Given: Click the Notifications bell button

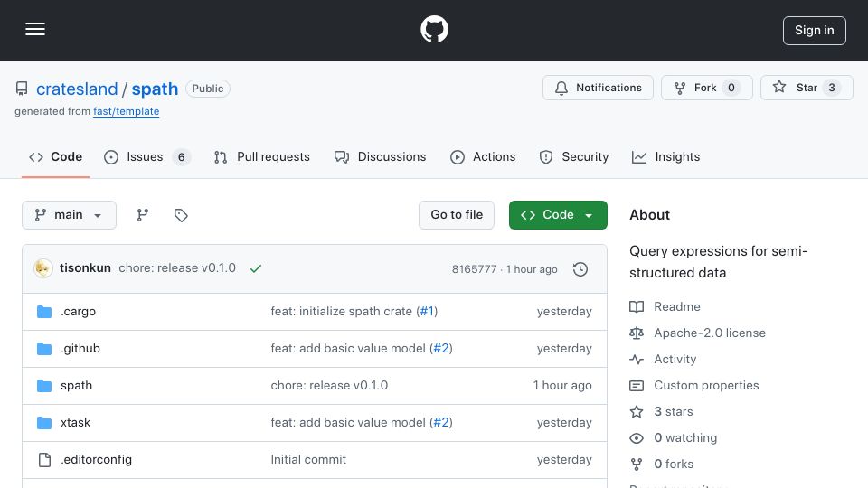Looking at the screenshot, I should pyautogui.click(x=598, y=88).
